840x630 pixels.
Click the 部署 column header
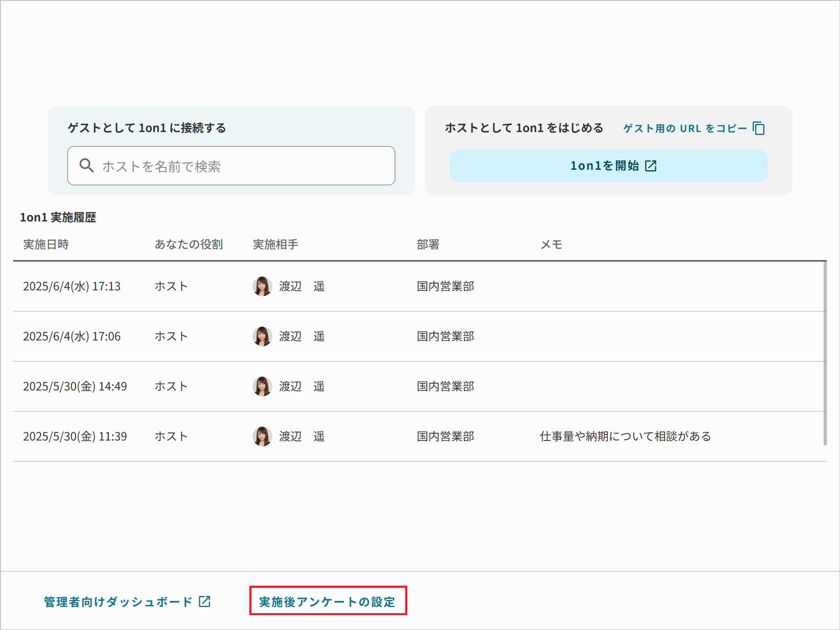(x=428, y=244)
